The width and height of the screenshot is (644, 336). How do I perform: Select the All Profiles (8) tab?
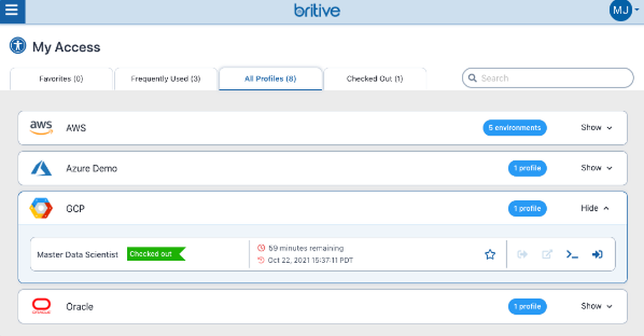tap(270, 79)
